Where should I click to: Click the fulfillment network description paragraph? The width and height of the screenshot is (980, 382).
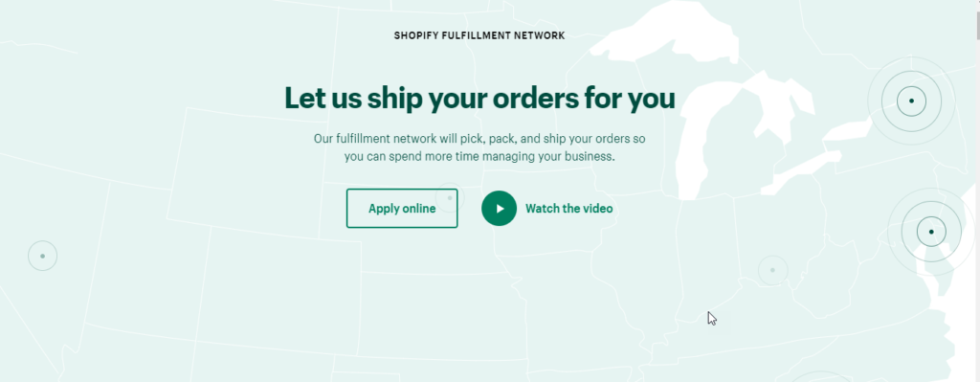coord(479,147)
